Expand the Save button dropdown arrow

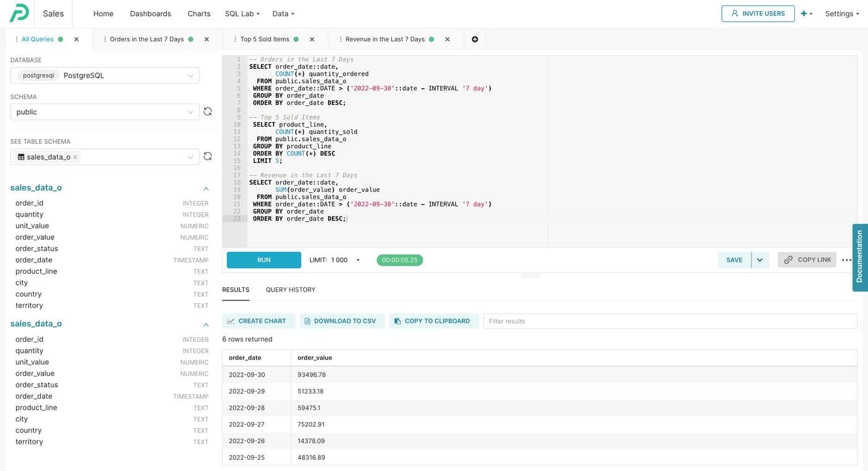[x=760, y=260]
